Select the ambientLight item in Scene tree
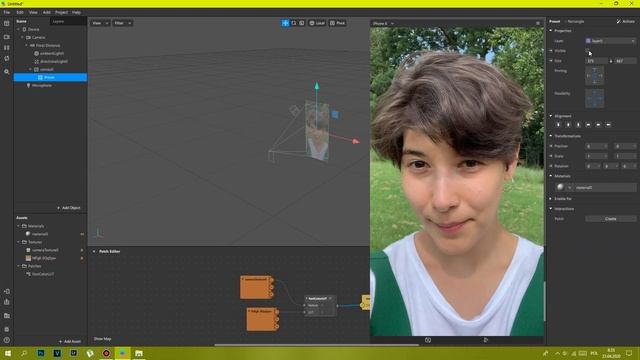The image size is (640, 360). pos(52,53)
